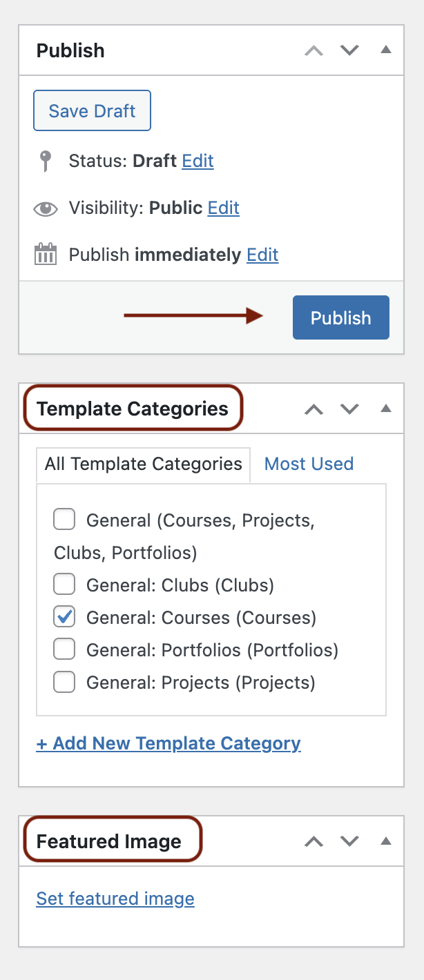The width and height of the screenshot is (424, 980).
Task: Edit the post Status
Action: (197, 161)
